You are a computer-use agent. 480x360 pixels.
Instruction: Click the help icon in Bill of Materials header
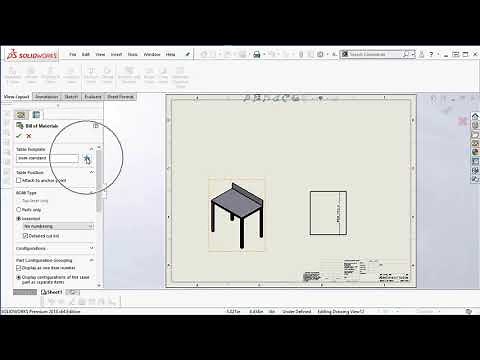coord(96,126)
